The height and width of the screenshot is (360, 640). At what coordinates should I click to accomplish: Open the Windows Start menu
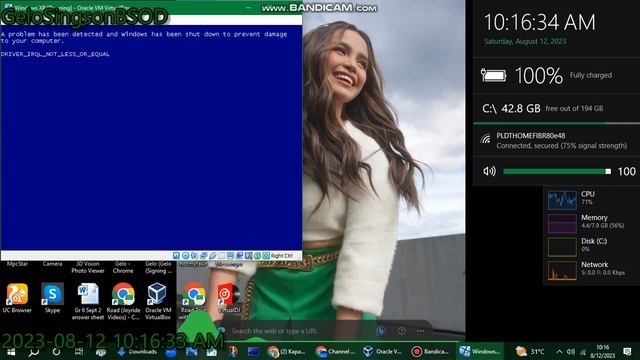point(11,351)
